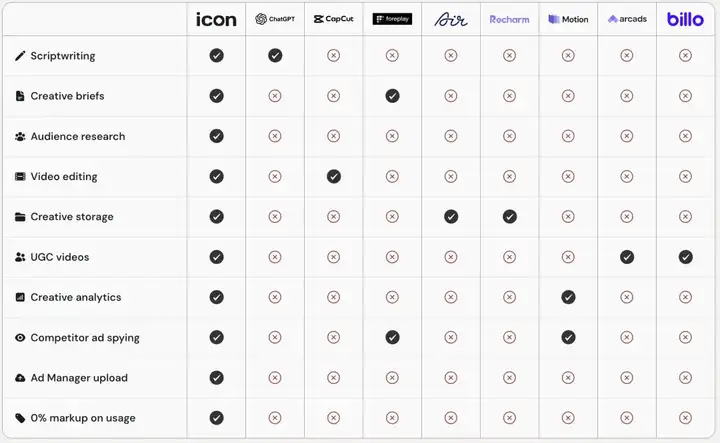This screenshot has height=443, width=720.
Task: Click billo's UGC videos checkmark
Action: (686, 257)
